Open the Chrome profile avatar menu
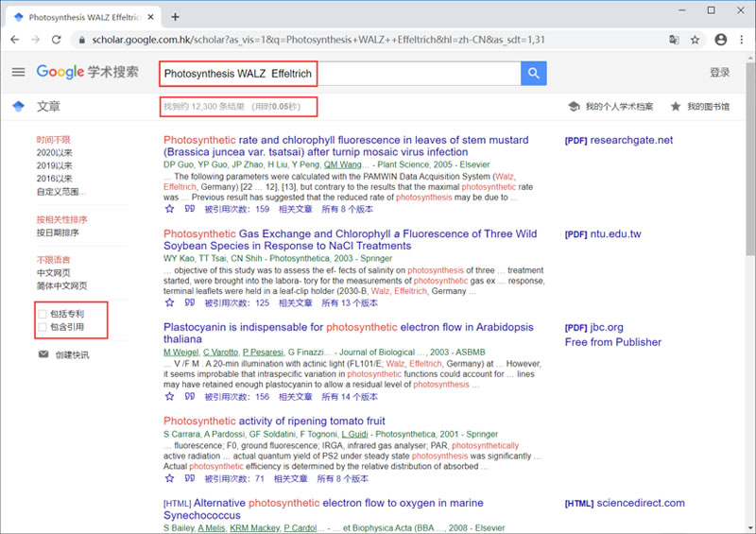Viewport: 756px width, 534px height. [721, 40]
